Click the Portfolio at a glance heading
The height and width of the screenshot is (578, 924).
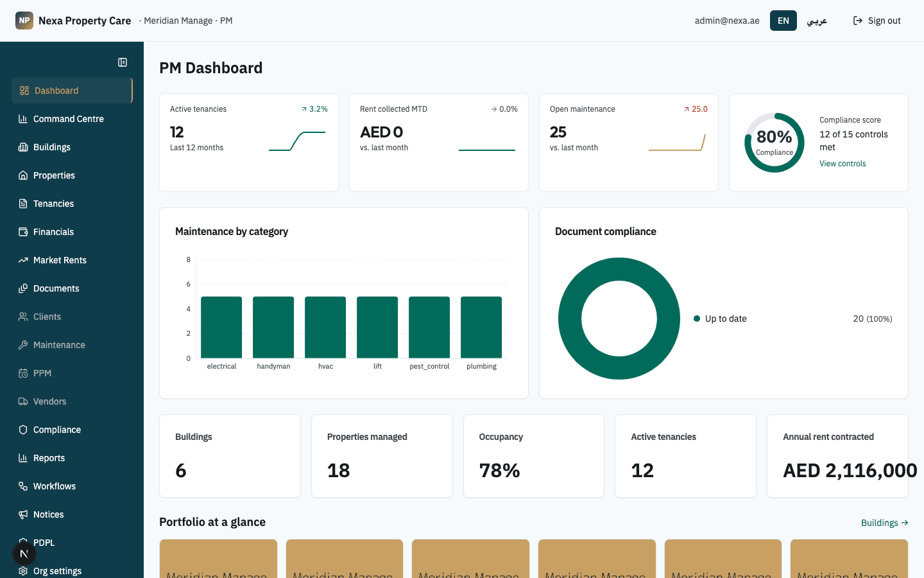(x=212, y=522)
